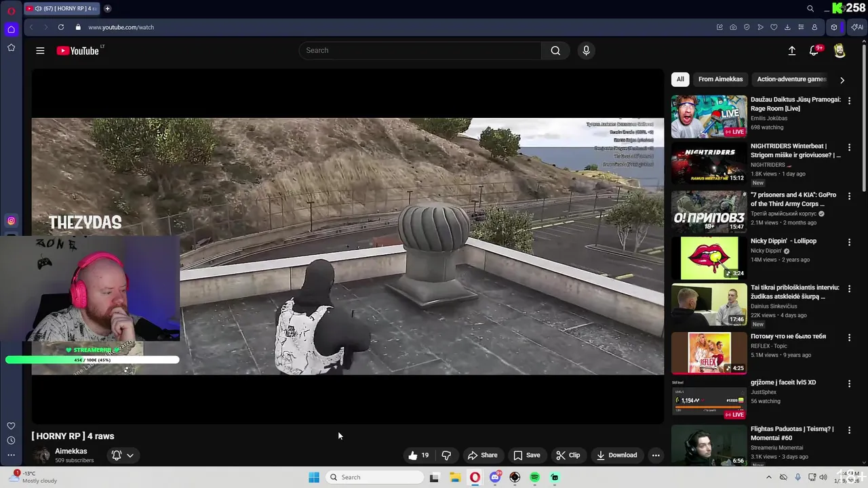Open more actions ellipsis below the video
Screen dimensions: 868x488
click(x=656, y=455)
